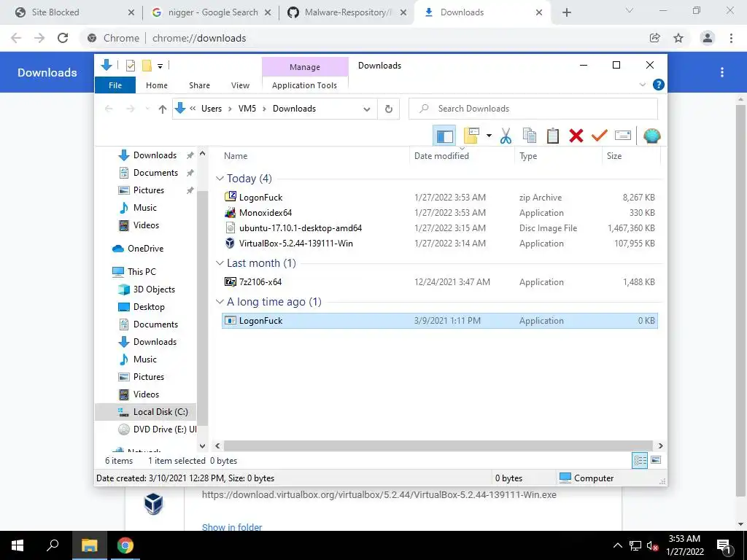Collapse the A long time ago (1) group
The image size is (747, 560).
pos(220,302)
